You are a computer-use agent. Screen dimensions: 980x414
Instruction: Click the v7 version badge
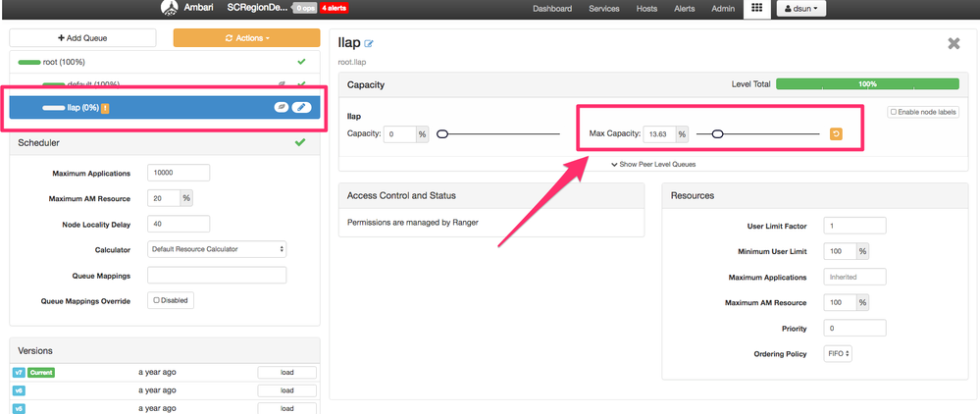(18, 373)
